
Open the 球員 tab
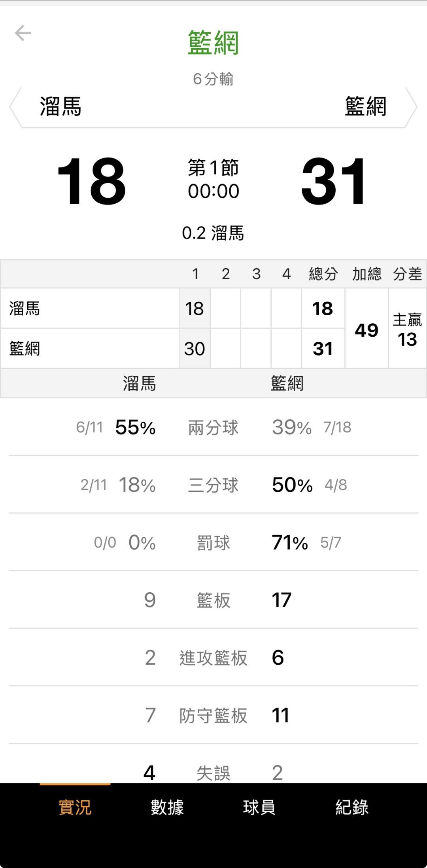pos(259,807)
